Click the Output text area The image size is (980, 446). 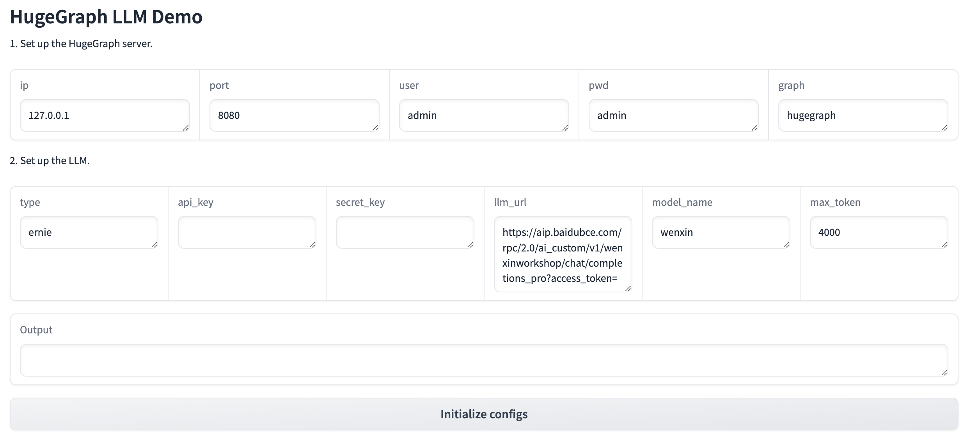point(484,360)
